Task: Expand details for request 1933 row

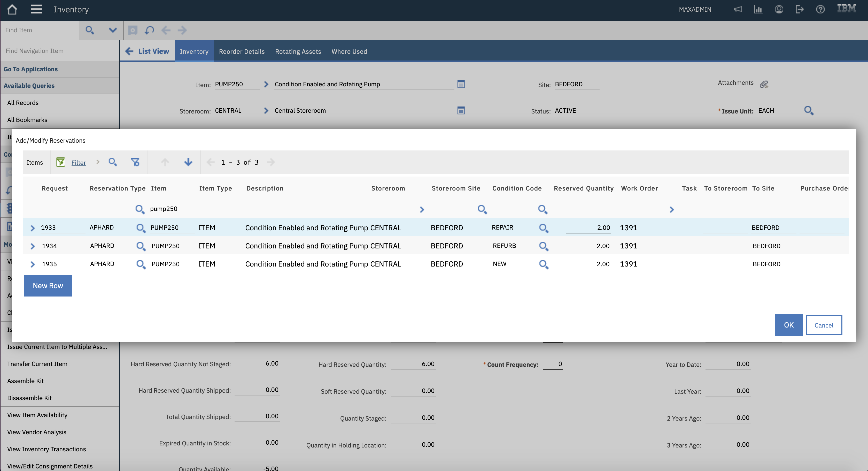Action: point(33,228)
